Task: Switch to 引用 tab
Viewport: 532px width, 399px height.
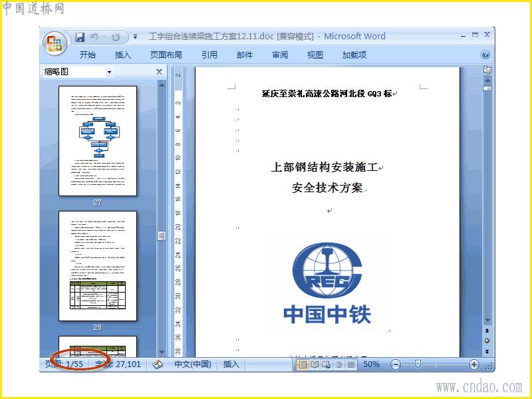Action: [x=209, y=55]
